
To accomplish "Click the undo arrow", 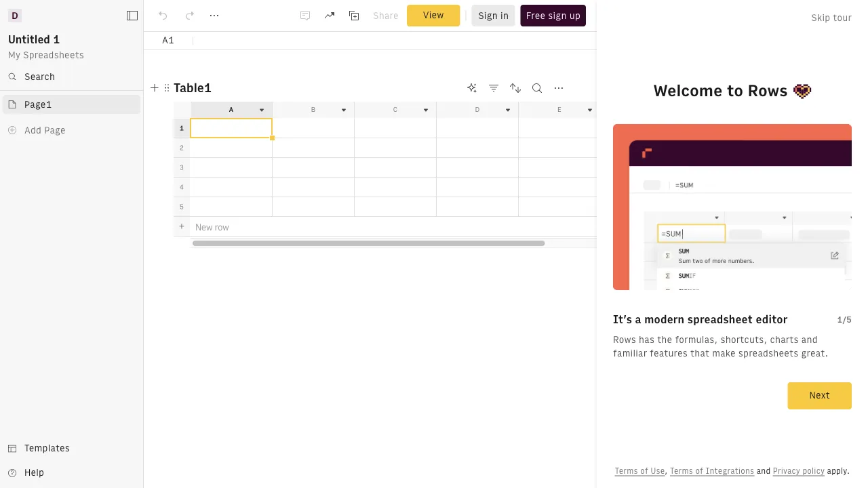I will pos(163,16).
